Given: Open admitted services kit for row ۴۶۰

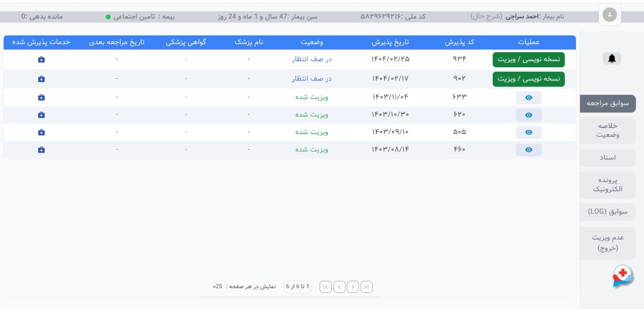Looking at the screenshot, I should pyautogui.click(x=41, y=150).
